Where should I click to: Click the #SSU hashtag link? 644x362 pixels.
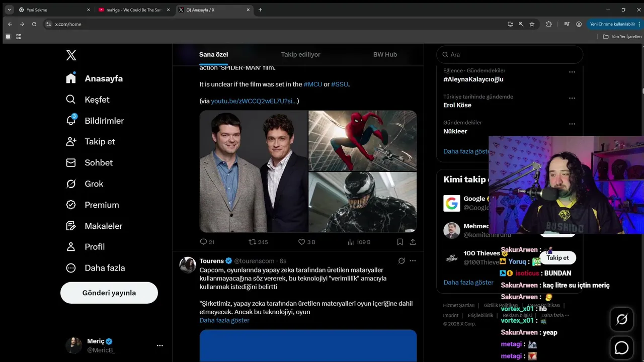340,84
